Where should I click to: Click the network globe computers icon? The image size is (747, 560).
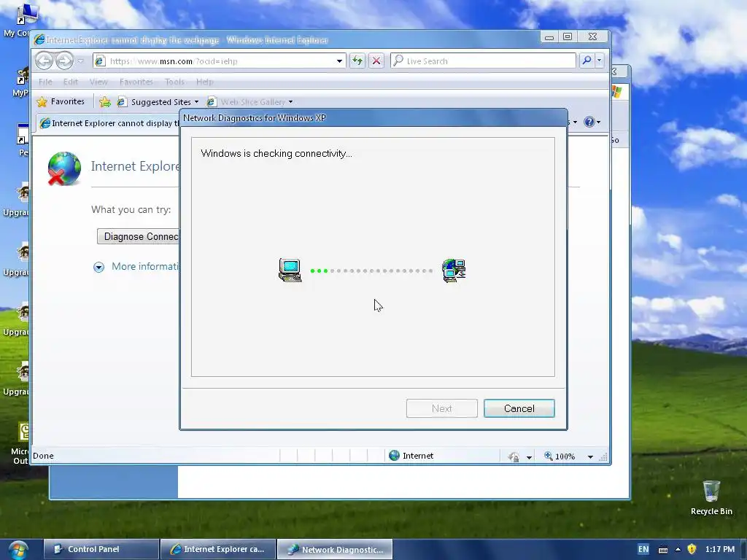[x=454, y=271]
